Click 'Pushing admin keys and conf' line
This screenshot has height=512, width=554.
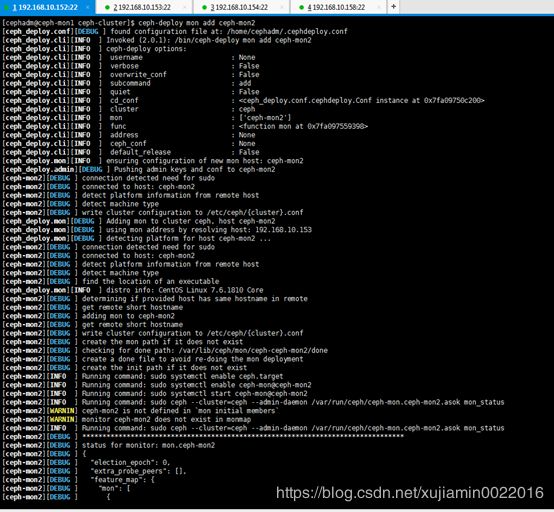pyautogui.click(x=139, y=170)
